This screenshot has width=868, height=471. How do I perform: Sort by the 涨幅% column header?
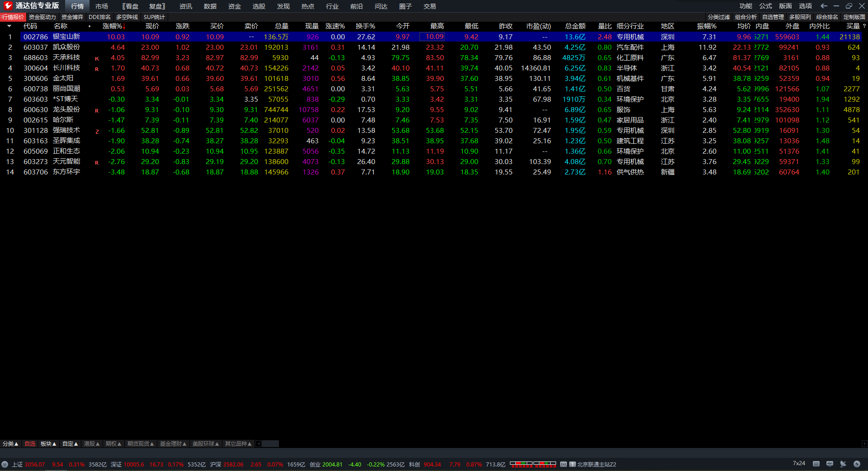coord(114,26)
